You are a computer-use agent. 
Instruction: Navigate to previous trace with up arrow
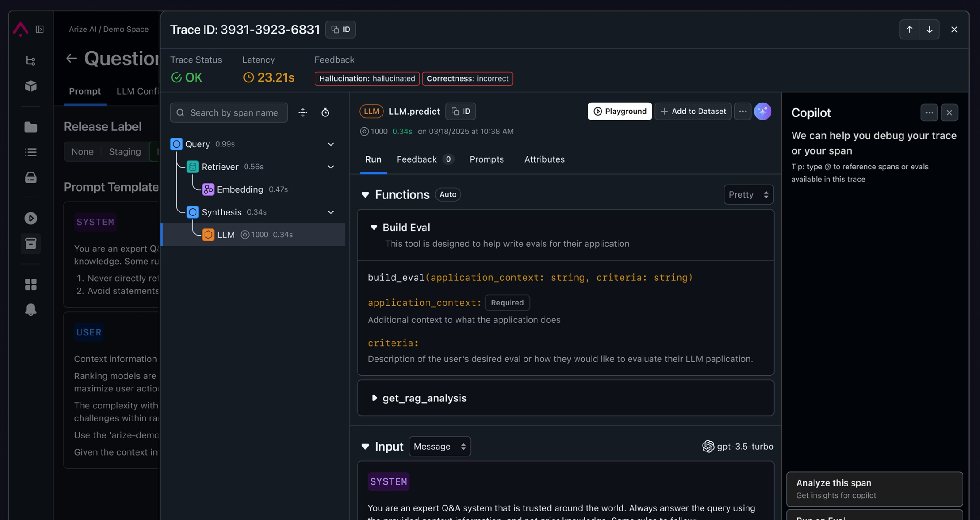[909, 30]
